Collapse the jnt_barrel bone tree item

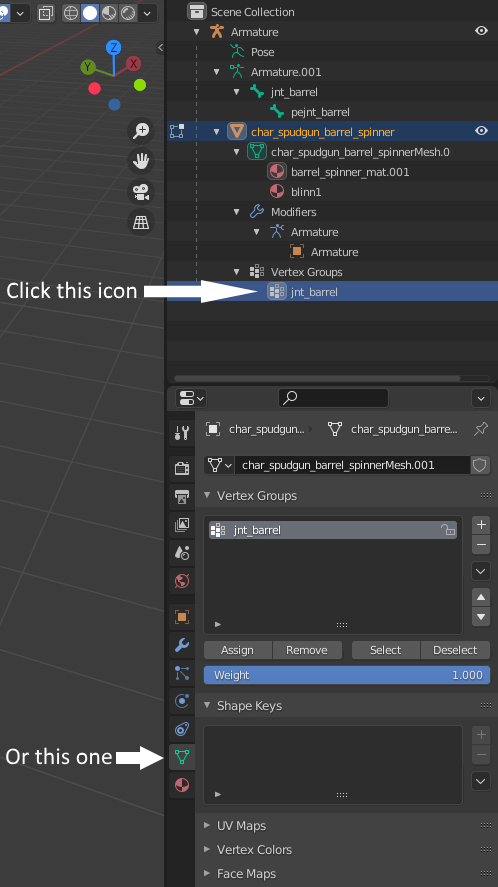click(237, 92)
